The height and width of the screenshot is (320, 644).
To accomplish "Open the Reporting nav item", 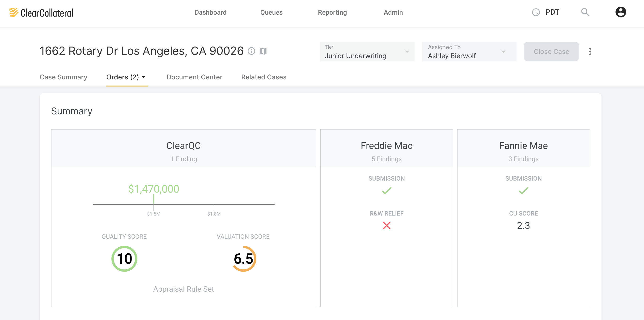I will (332, 12).
